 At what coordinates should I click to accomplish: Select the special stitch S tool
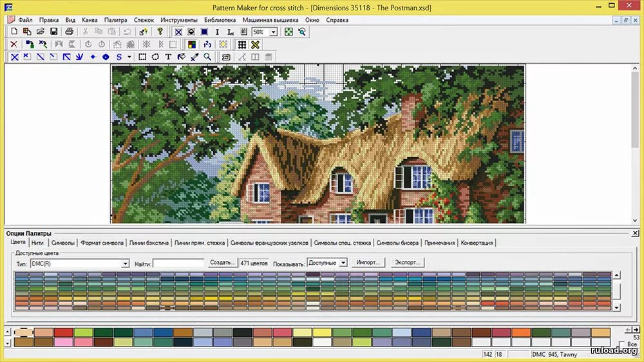coord(118,57)
